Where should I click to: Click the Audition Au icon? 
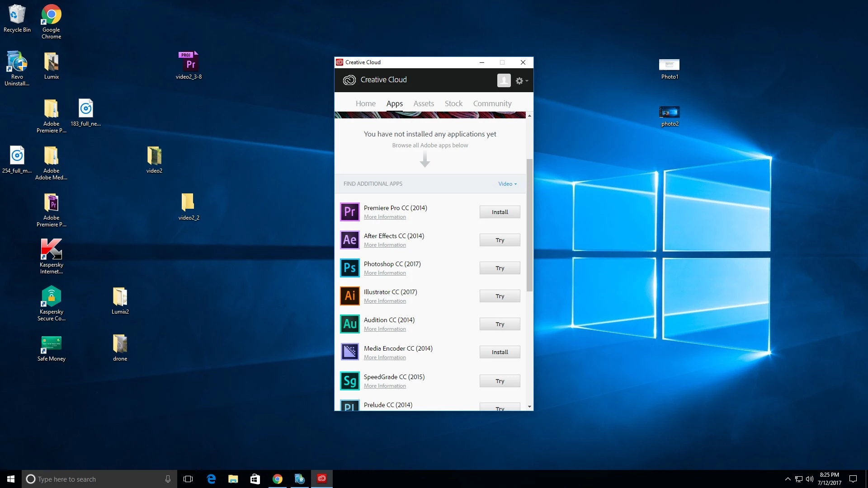coord(349,324)
